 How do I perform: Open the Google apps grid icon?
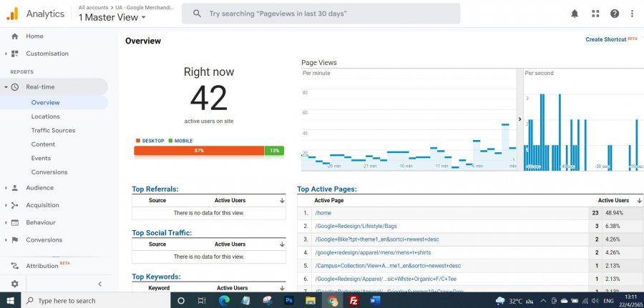pyautogui.click(x=595, y=14)
